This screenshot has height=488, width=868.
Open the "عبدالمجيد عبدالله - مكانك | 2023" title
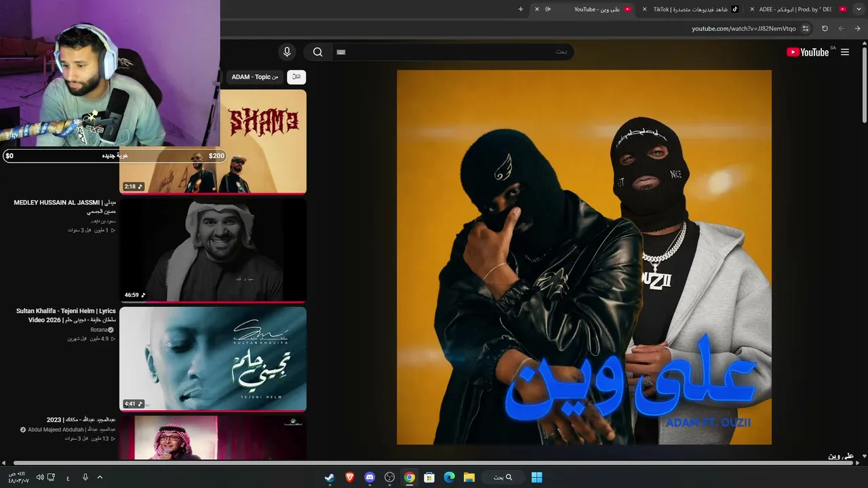tap(81, 420)
